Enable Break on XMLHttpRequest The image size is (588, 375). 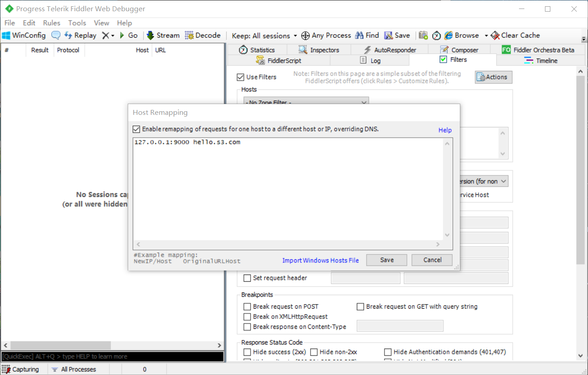click(247, 317)
